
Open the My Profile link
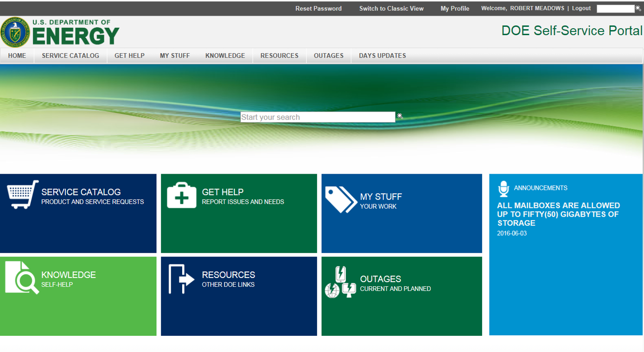point(455,8)
